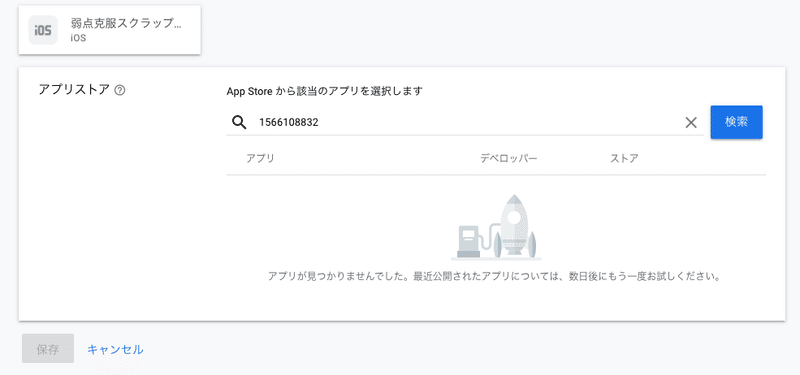
Task: Click the ストア column header
Action: click(x=624, y=158)
